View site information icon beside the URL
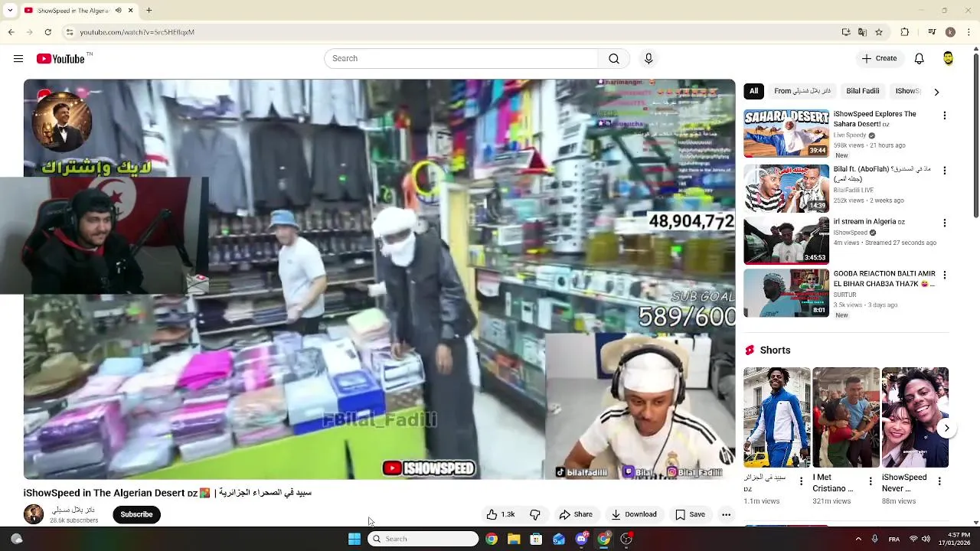 [70, 32]
